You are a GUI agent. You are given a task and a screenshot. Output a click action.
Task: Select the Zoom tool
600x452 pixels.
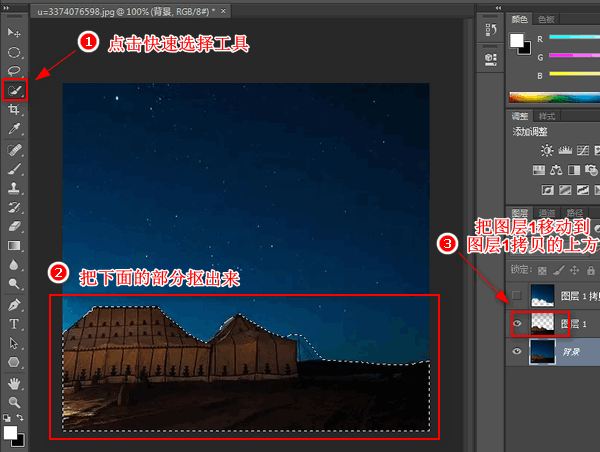[x=14, y=402]
